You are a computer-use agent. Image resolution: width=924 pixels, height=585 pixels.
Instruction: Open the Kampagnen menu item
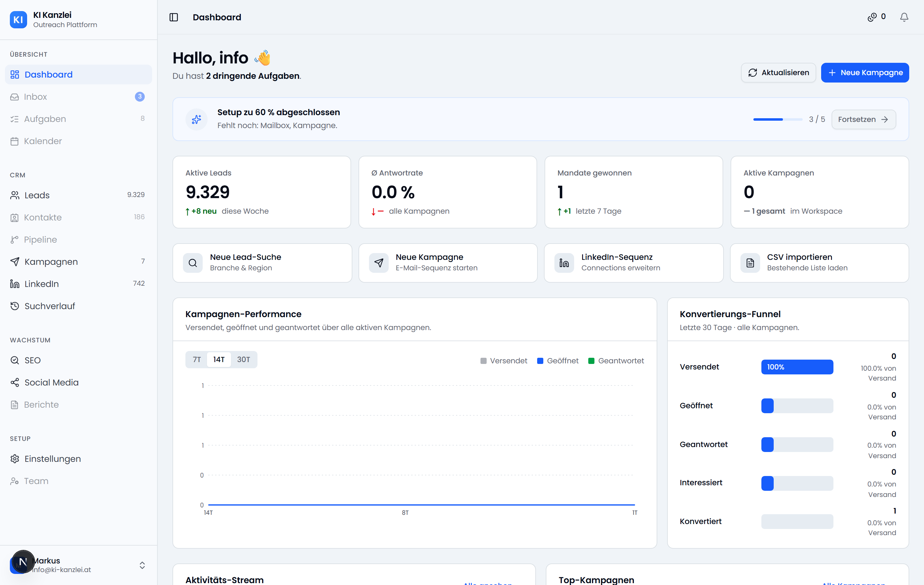click(78, 262)
